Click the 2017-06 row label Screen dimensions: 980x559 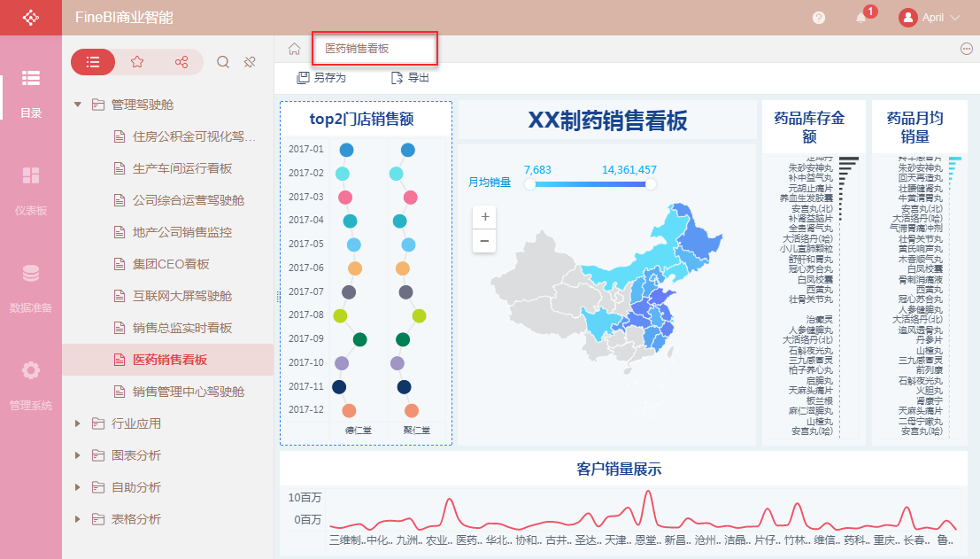tap(306, 268)
